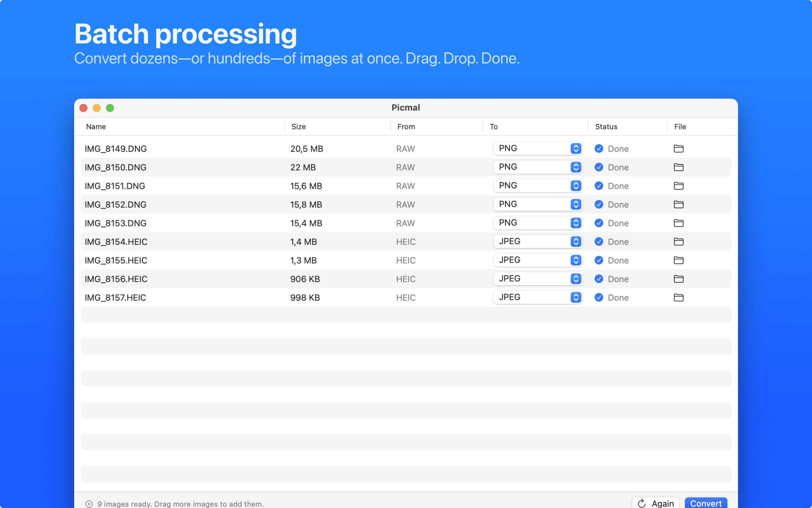Image resolution: width=812 pixels, height=508 pixels.
Task: Click Done checkmark for IMG_8157.HEIC
Action: tap(599, 297)
